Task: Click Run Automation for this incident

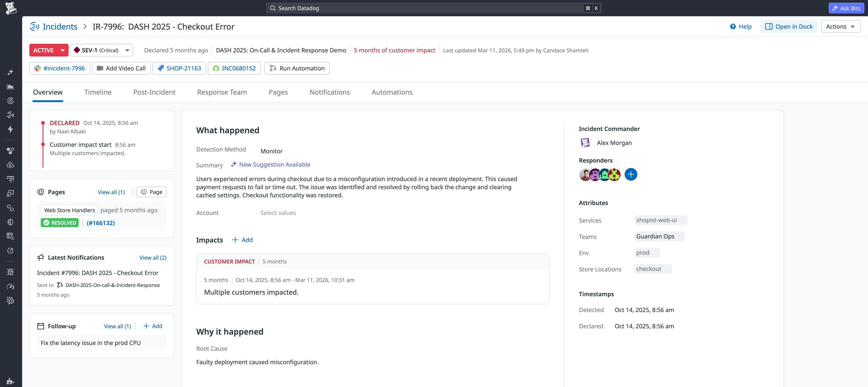Action: [297, 68]
